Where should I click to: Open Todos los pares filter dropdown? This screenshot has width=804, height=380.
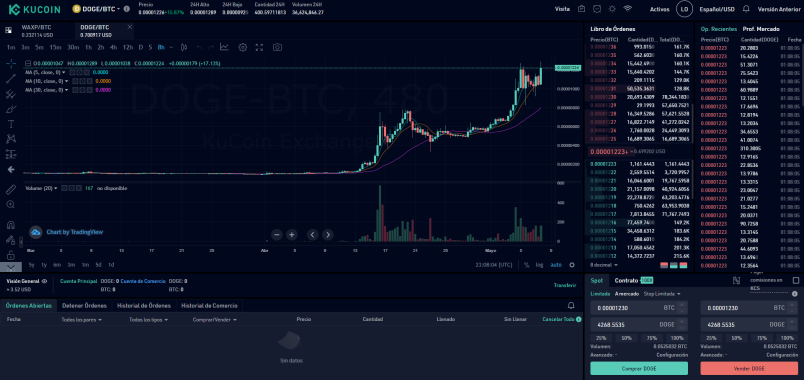[81, 319]
